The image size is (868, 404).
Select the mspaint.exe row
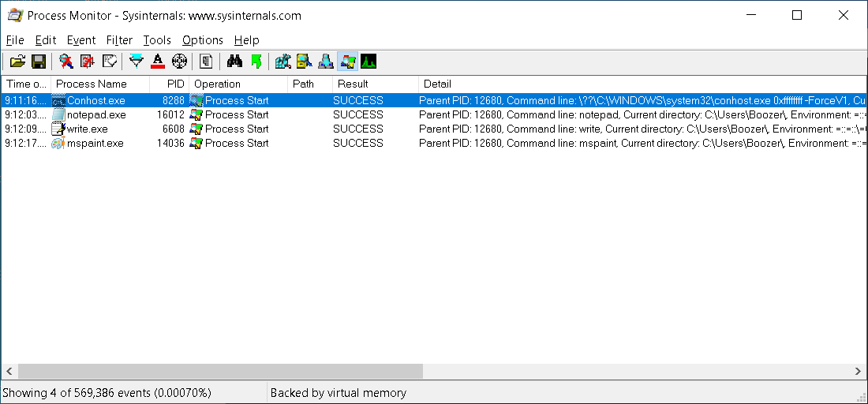(434, 143)
